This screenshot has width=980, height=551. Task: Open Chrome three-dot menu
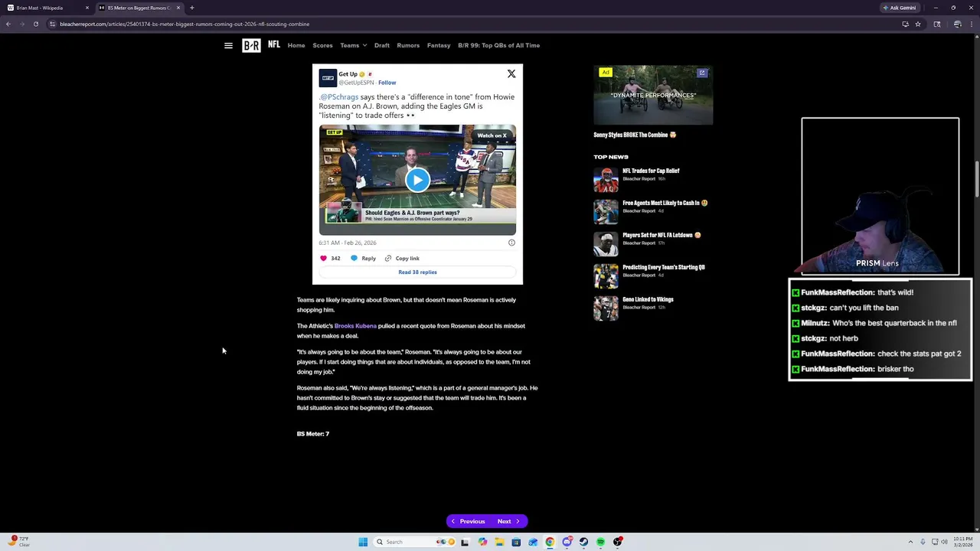[972, 24]
